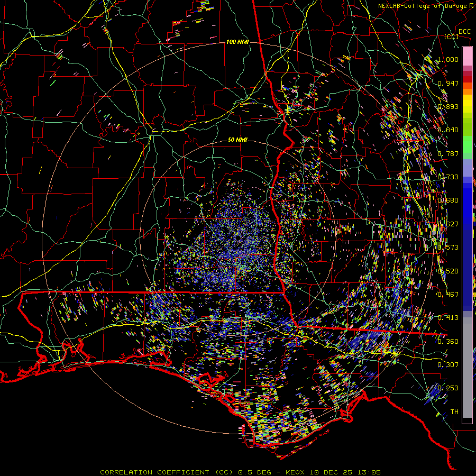Click the bright blue band in the legend
Image resolution: width=476 pixels, height=476 pixels.
467,204
